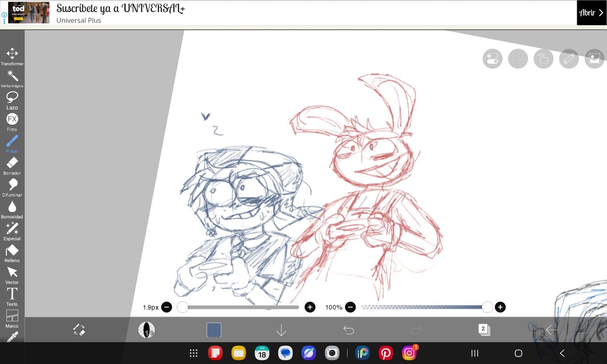The width and height of the screenshot is (607, 364).
Task: Choose the Lazo selection tool
Action: 12,101
